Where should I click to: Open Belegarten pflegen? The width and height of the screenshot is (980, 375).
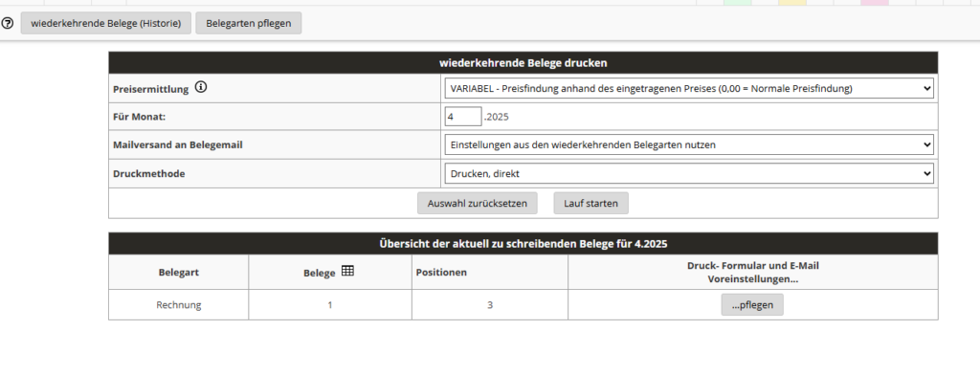point(248,23)
